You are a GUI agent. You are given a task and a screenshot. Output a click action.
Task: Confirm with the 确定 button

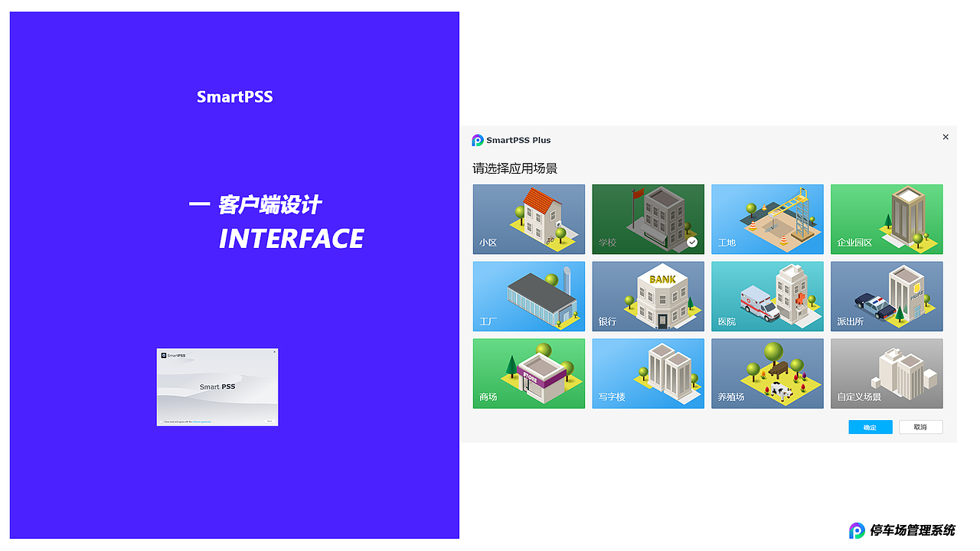point(871,427)
